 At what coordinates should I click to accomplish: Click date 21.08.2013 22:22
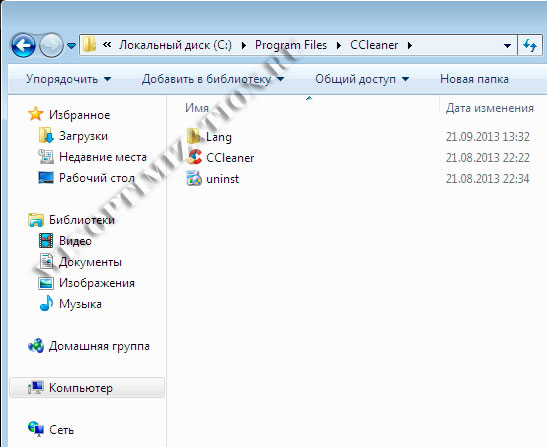[x=488, y=158]
